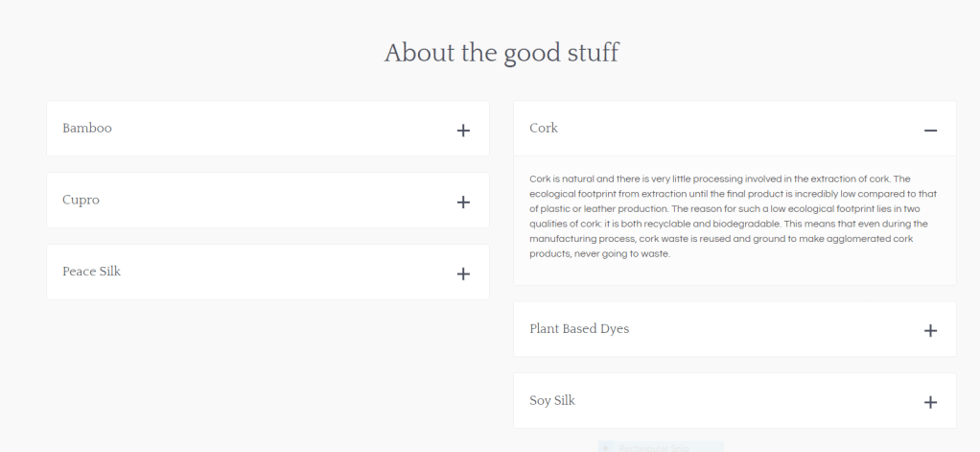
Task: Toggle the Soy Silk title text
Action: click(552, 400)
